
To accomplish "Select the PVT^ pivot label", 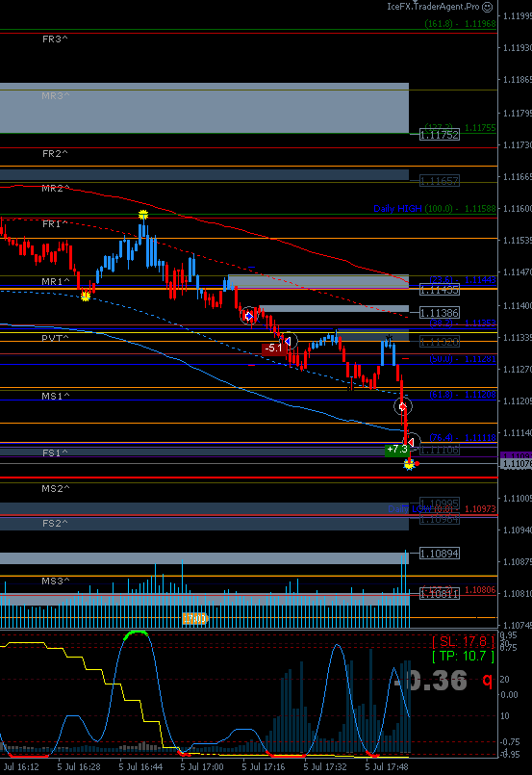I will tap(56, 338).
